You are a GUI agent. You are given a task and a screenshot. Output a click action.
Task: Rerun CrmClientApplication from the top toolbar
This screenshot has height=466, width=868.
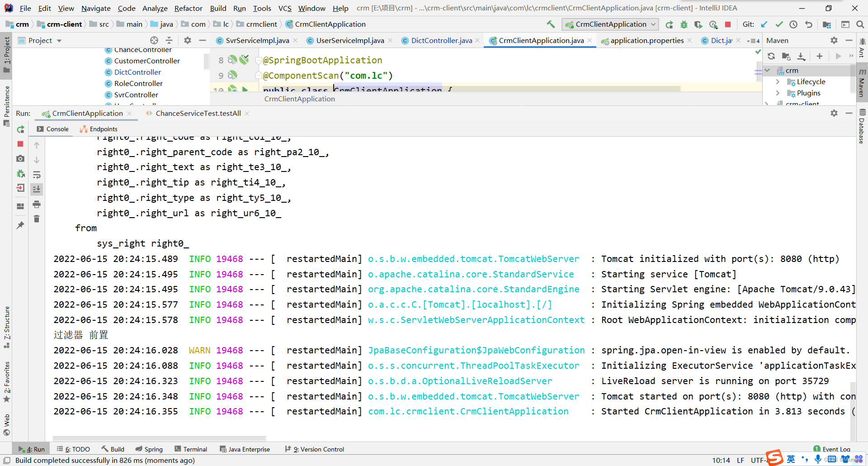point(669,24)
